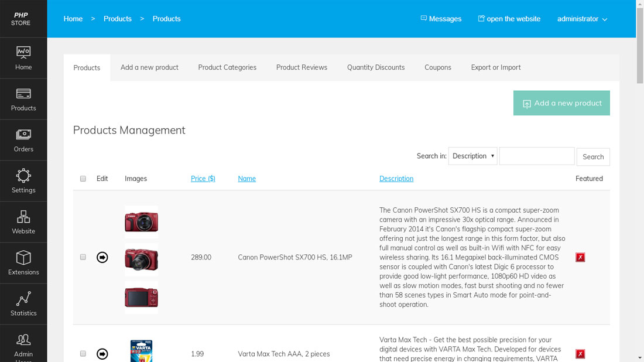Toggle featured status for Canon PowerShot
Image resolution: width=644 pixels, height=362 pixels.
point(580,257)
